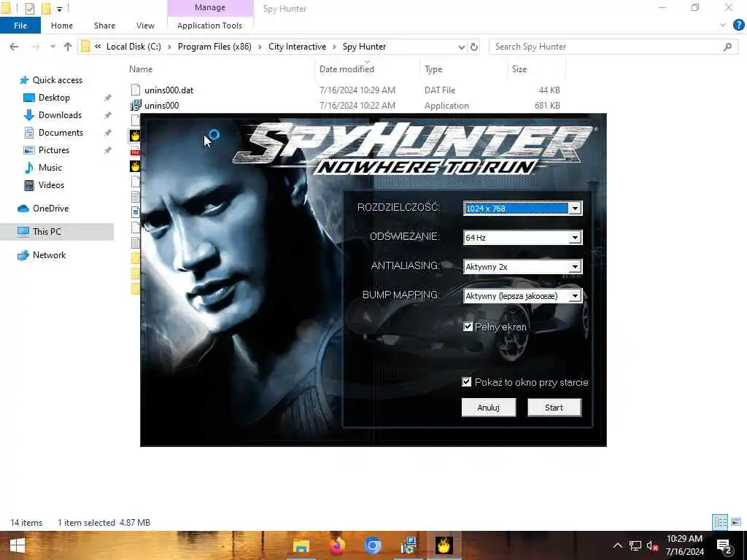Switch to large icons view layout
Screen dimensions: 747x560
[736, 522]
